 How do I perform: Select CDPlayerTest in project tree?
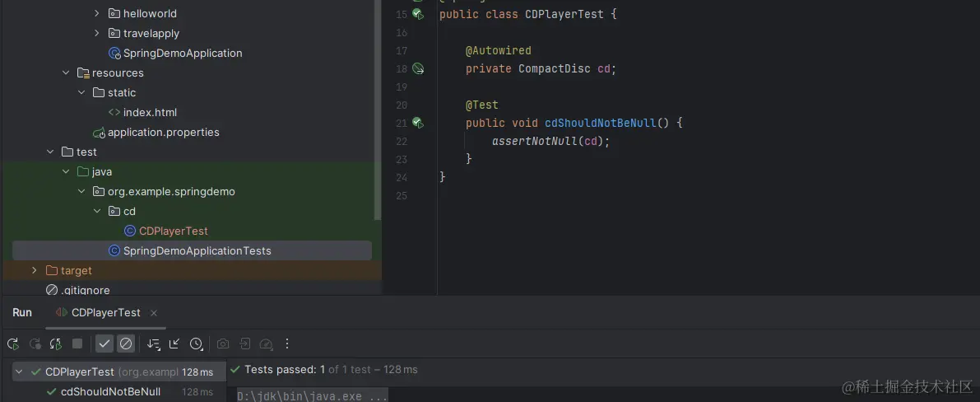tap(173, 231)
